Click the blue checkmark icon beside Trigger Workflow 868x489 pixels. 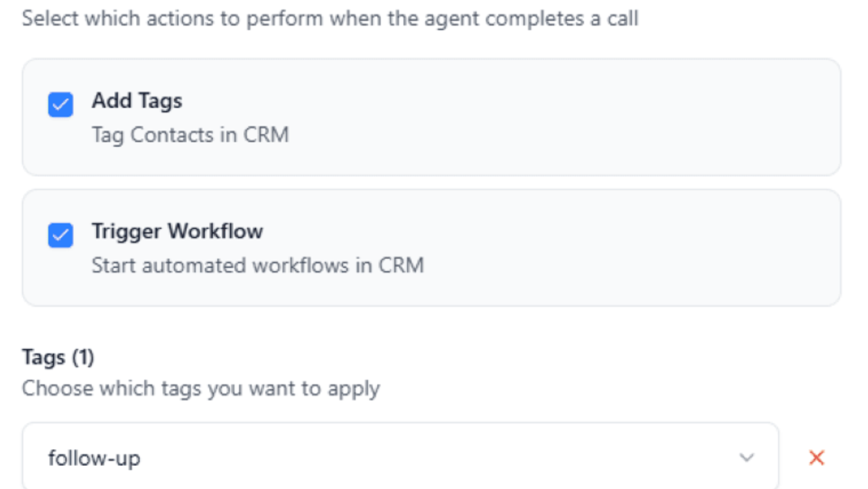tap(60, 235)
